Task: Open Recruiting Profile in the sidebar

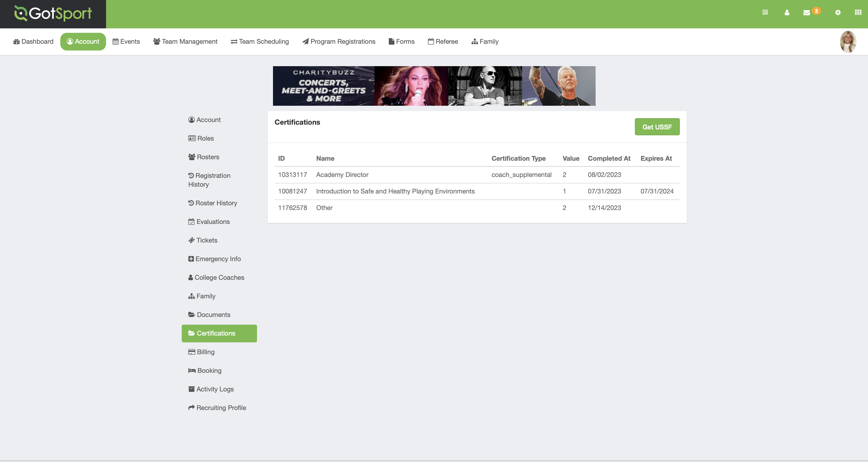Action: (219, 408)
